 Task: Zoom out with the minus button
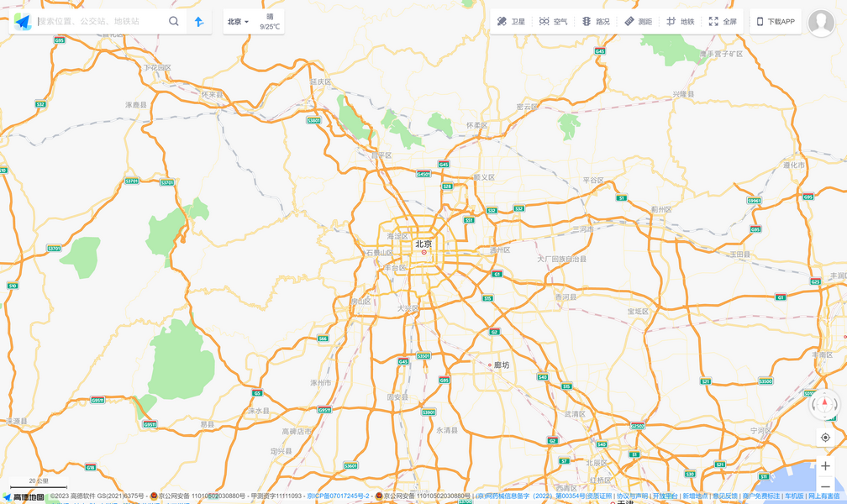tap(825, 487)
